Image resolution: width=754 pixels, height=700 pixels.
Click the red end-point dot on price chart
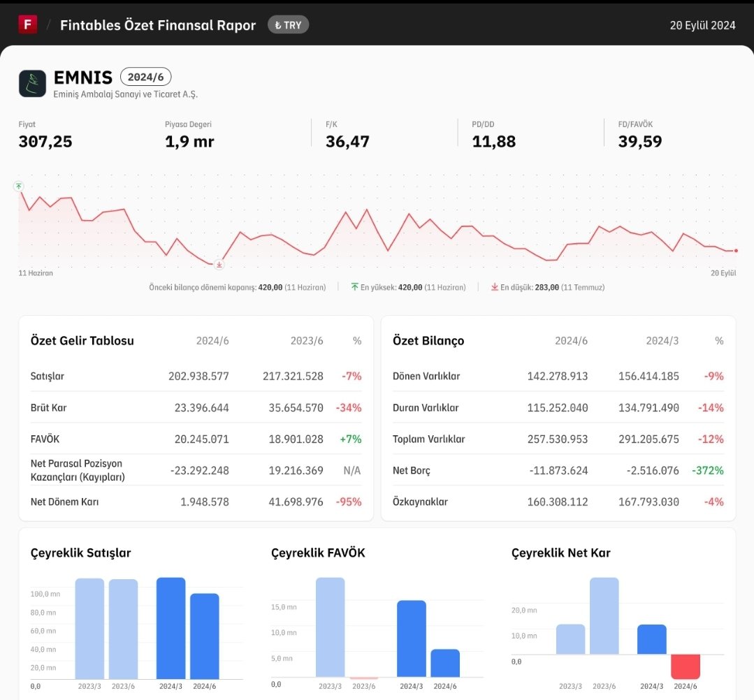tap(736, 251)
